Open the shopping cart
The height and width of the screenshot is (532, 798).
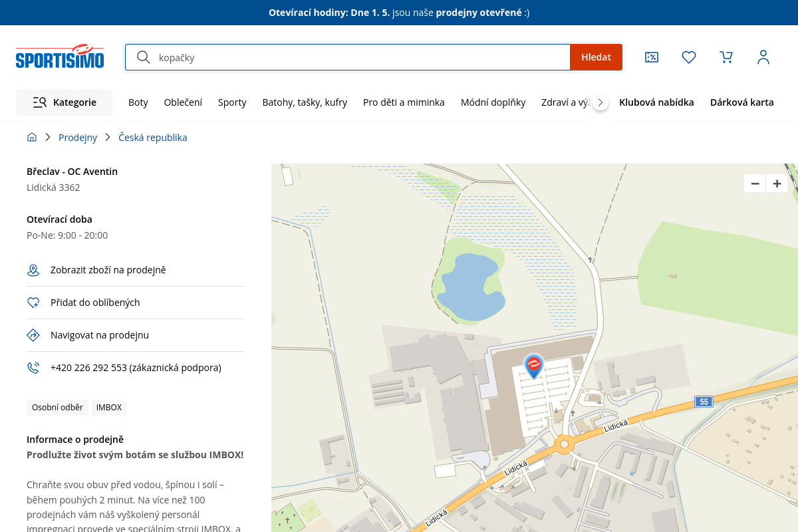point(726,57)
